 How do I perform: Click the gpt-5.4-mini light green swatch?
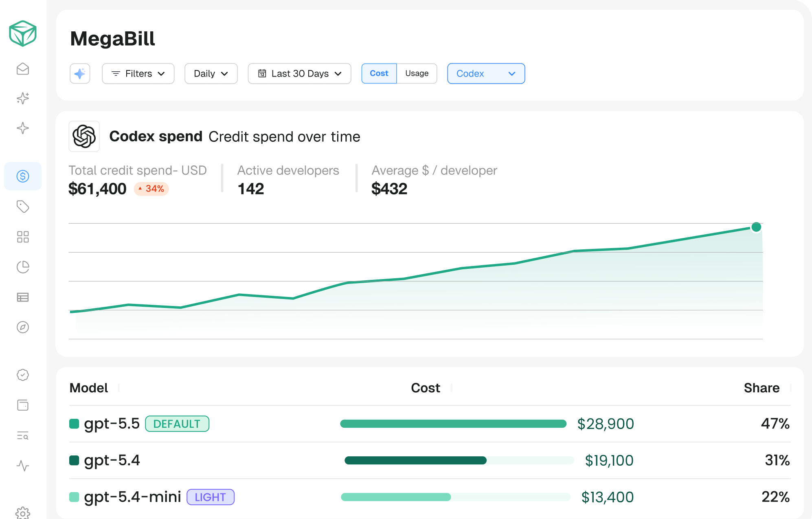coord(74,497)
